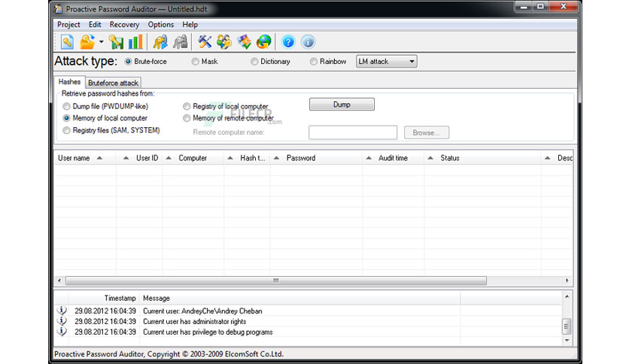Sort by Audit time column
The height and width of the screenshot is (364, 629).
coord(393,158)
